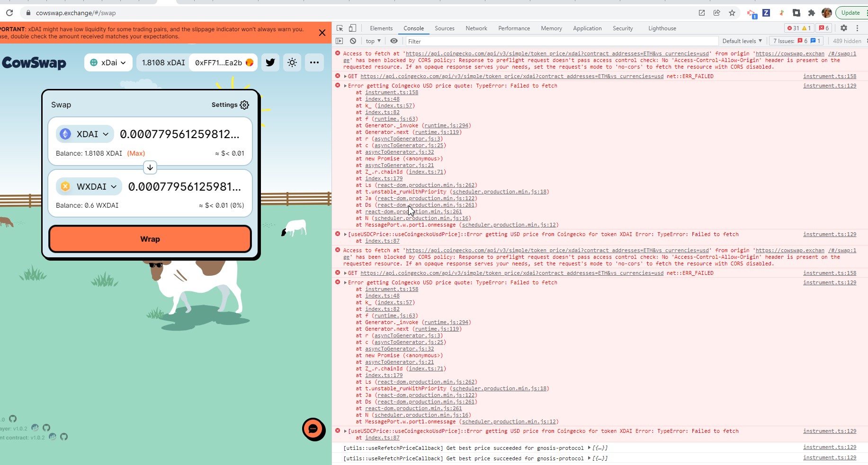Open DevTools settings gear
Image resolution: width=868 pixels, height=465 pixels.
tap(844, 28)
